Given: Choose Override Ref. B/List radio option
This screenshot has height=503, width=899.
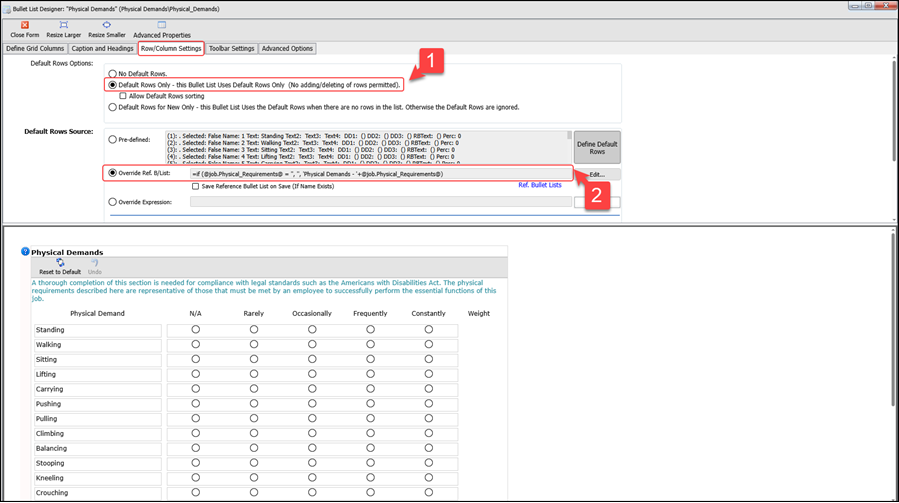Looking at the screenshot, I should 112,173.
